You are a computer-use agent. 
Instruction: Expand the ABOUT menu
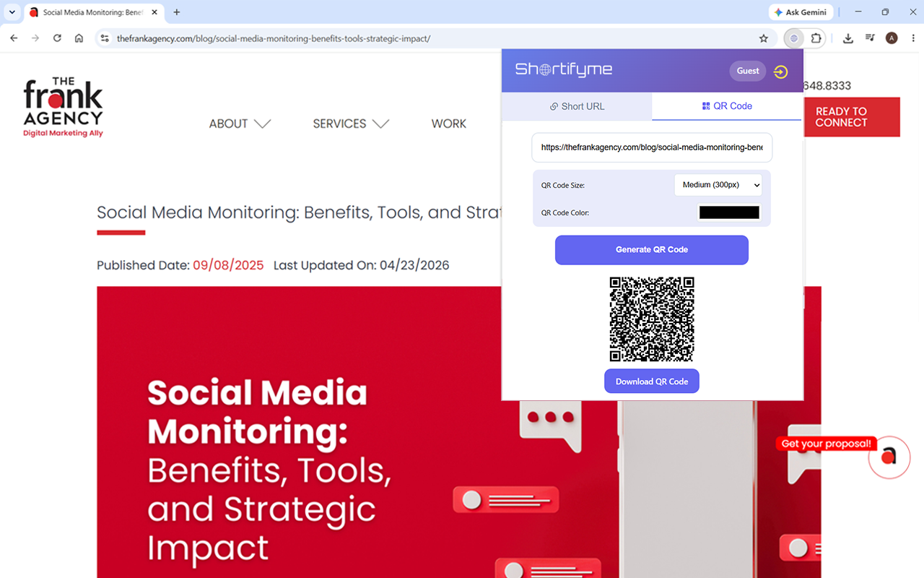240,124
